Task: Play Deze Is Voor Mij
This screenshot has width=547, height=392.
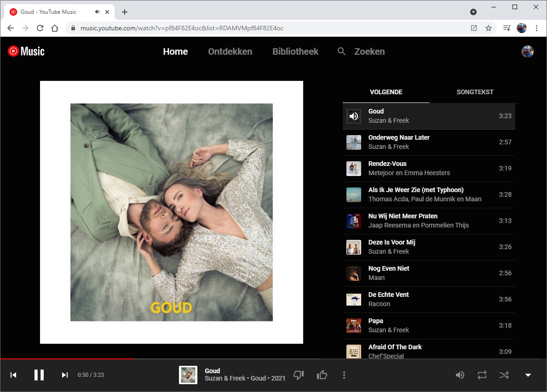Action: click(x=429, y=247)
